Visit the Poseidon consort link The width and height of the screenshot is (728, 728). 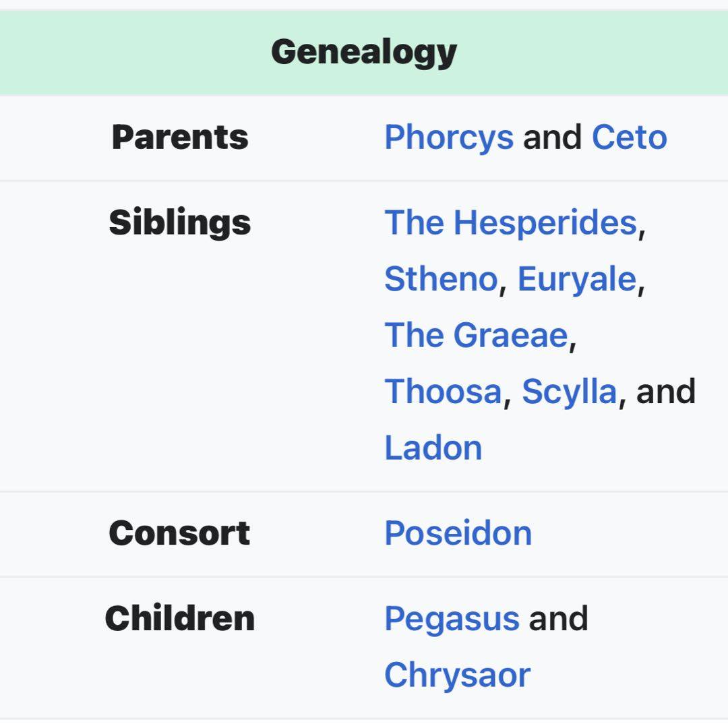click(x=458, y=533)
